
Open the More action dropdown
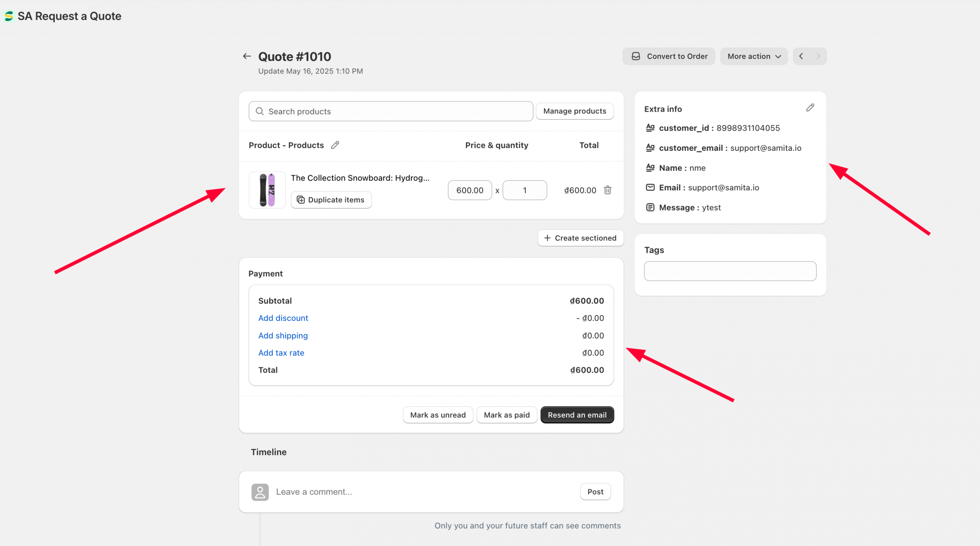754,56
